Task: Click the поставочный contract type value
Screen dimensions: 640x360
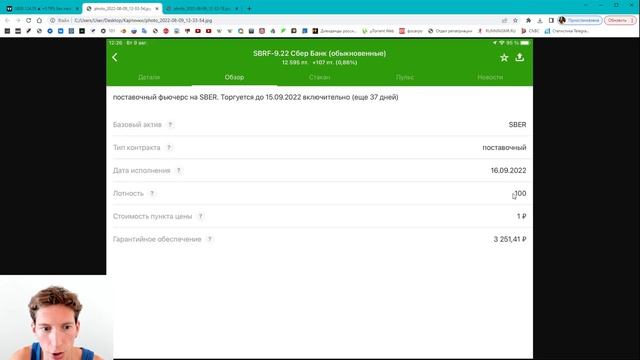Action: pyautogui.click(x=504, y=147)
